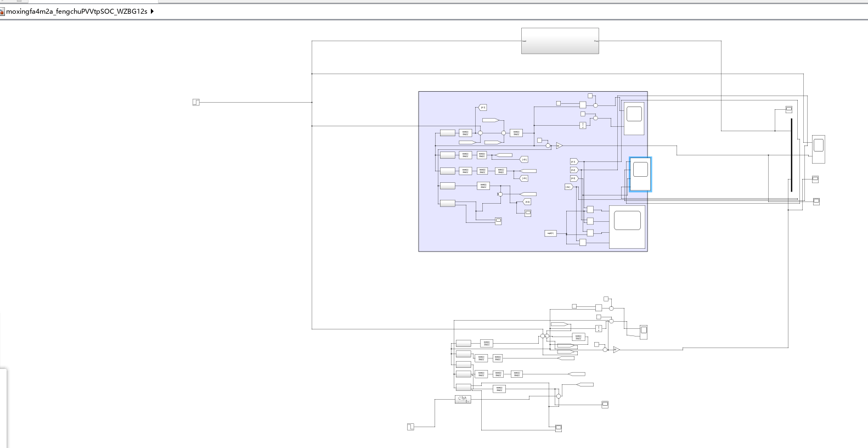Select the [A2] From tag near the highlighted Scope
This screenshot has height=448, width=868.
573,170
